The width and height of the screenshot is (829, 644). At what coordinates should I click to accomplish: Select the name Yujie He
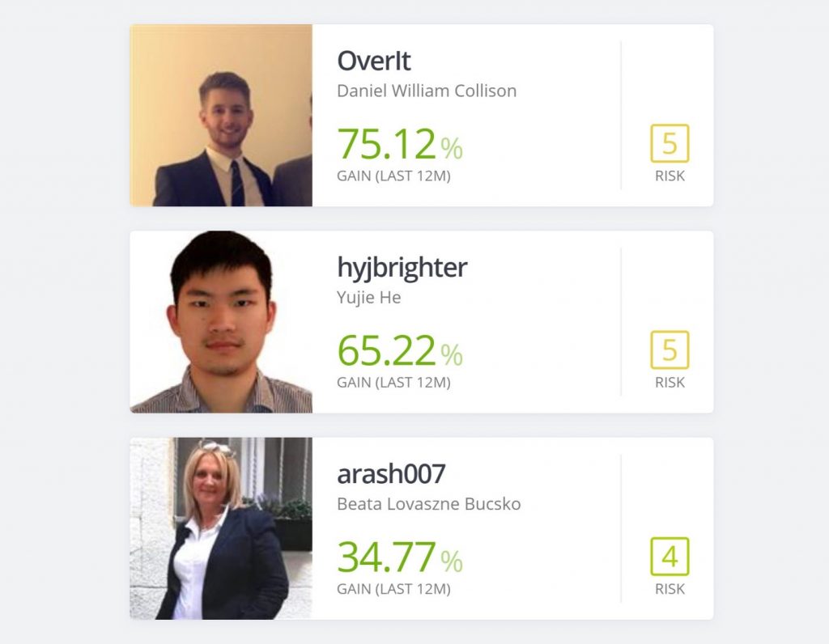(x=369, y=298)
